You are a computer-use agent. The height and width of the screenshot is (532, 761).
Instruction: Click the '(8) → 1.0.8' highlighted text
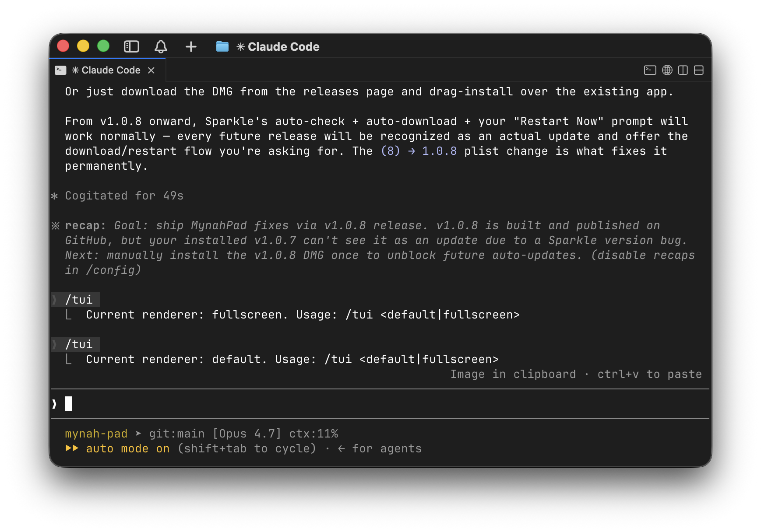(x=419, y=151)
